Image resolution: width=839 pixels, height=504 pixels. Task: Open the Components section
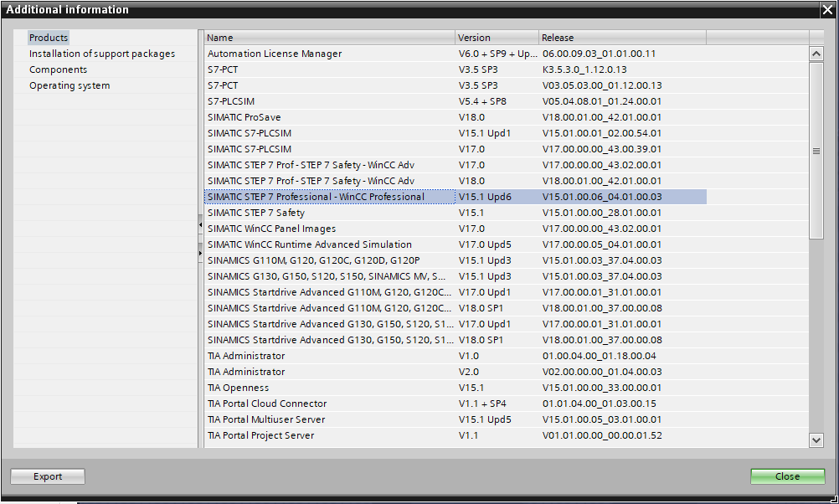[58, 69]
